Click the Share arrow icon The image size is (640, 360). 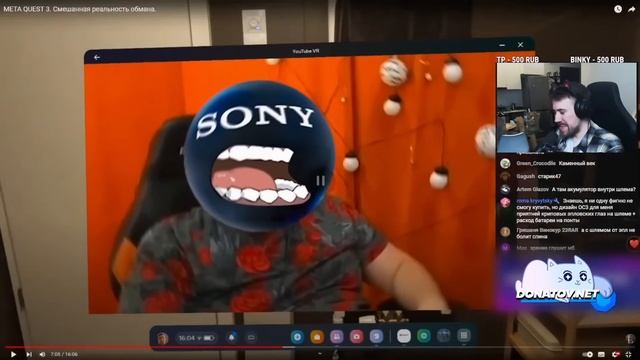[x=631, y=9]
